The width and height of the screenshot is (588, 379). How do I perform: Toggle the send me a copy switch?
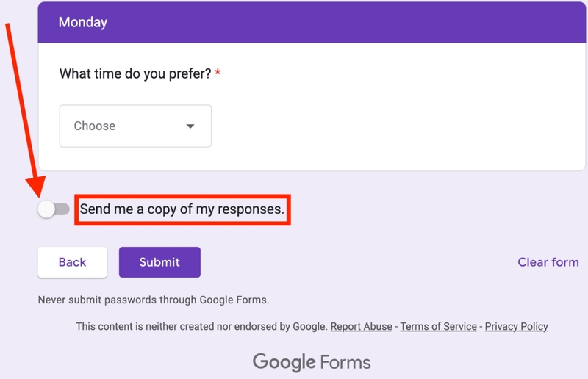[53, 209]
